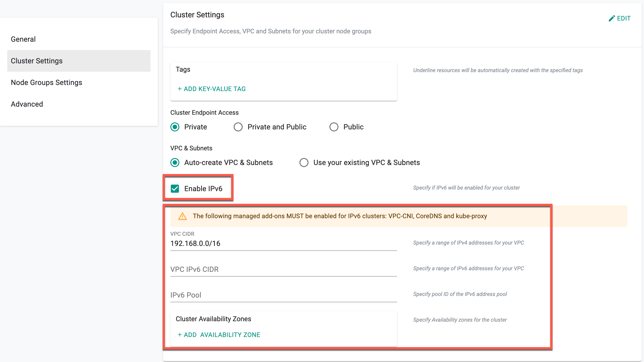The width and height of the screenshot is (644, 362).
Task: Click the 'VPC & Subnets' label
Action: [191, 148]
